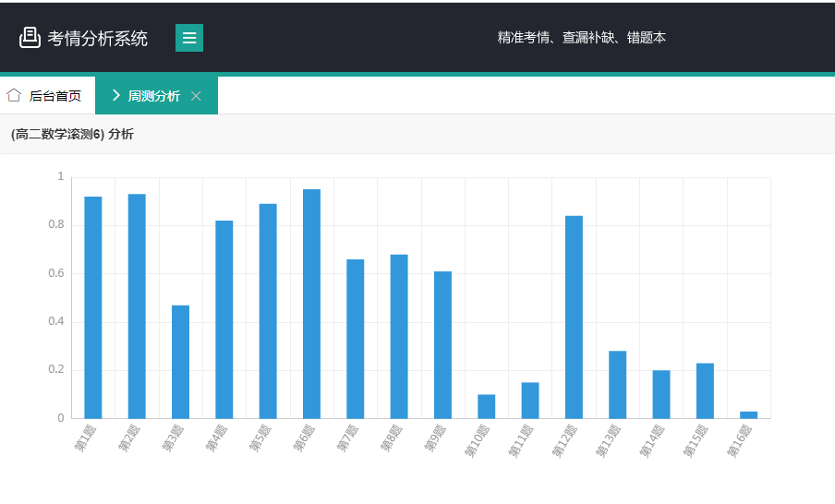This screenshot has height=504, width=835.
Task: Click the bar for 第1题
Action: (93, 307)
